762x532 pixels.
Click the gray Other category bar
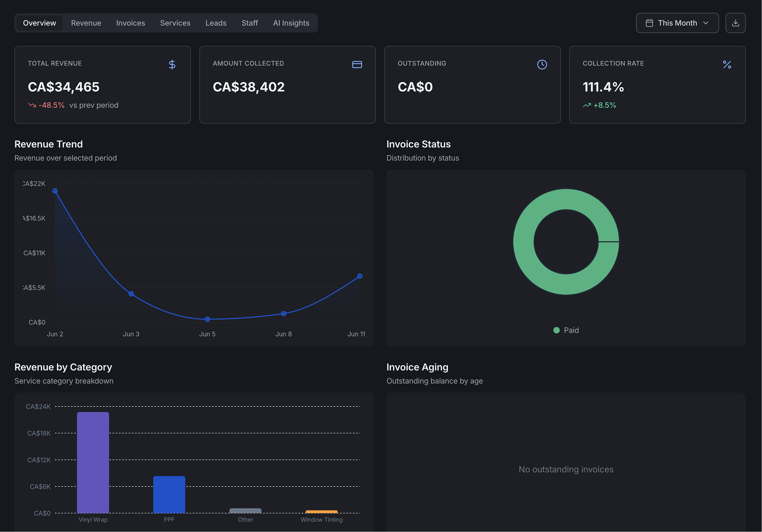(x=245, y=511)
